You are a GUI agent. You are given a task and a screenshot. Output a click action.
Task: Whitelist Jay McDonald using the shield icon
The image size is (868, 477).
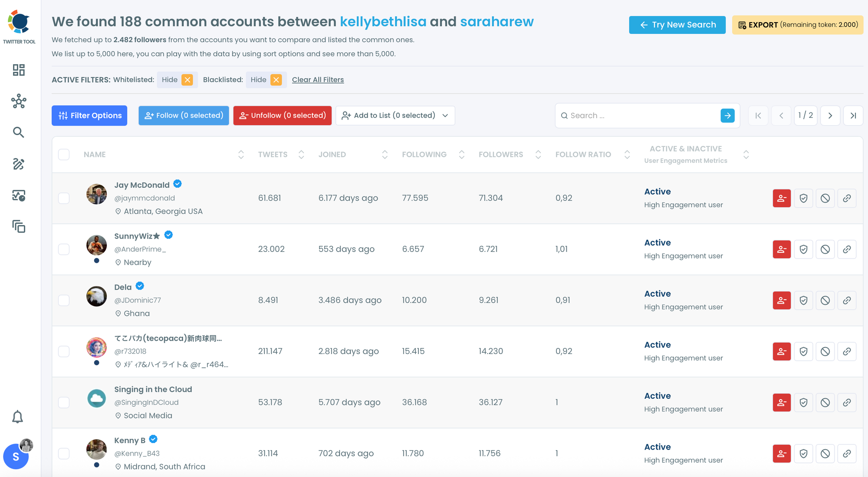coord(803,198)
